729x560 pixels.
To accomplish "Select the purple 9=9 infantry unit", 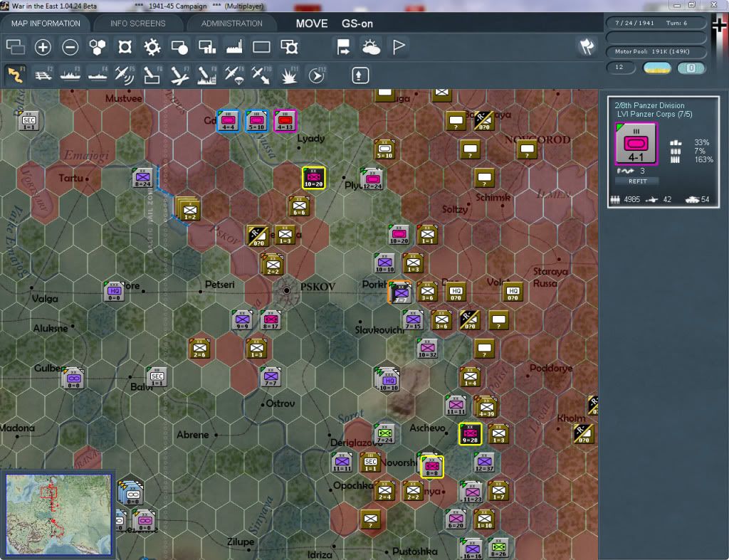I will [x=242, y=320].
